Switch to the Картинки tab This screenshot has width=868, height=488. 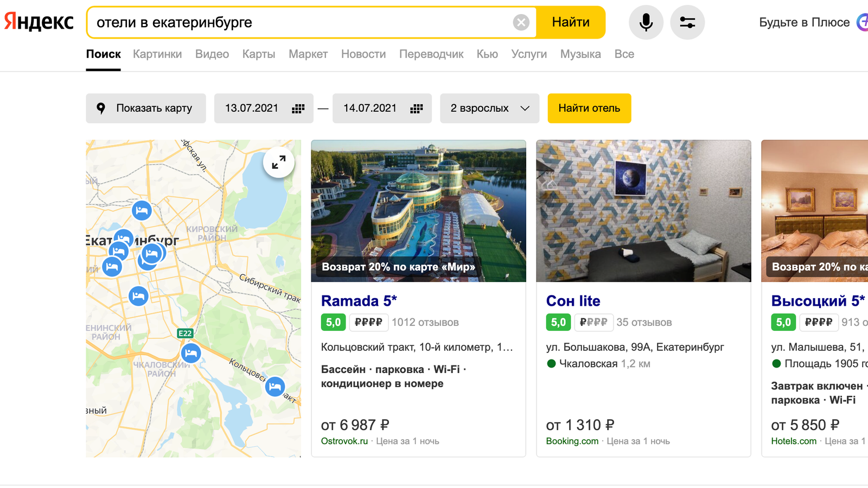pos(157,54)
